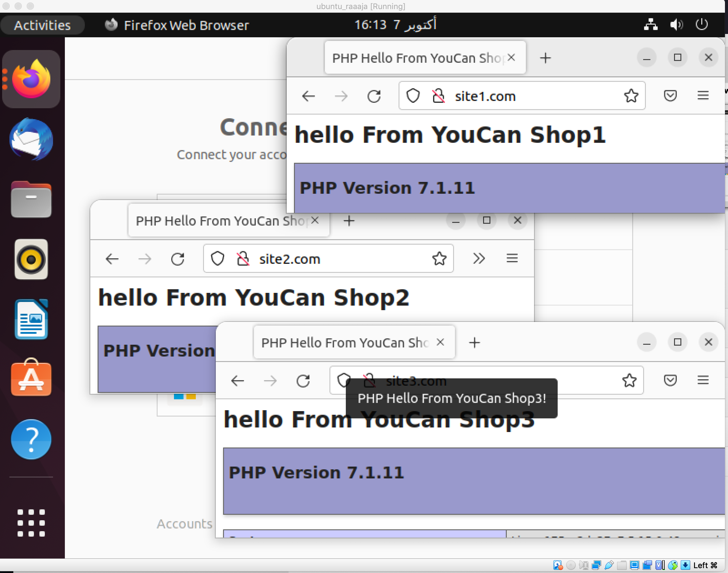The width and height of the screenshot is (728, 573).
Task: Bookmark site1.com with the star icon
Action: pos(631,96)
